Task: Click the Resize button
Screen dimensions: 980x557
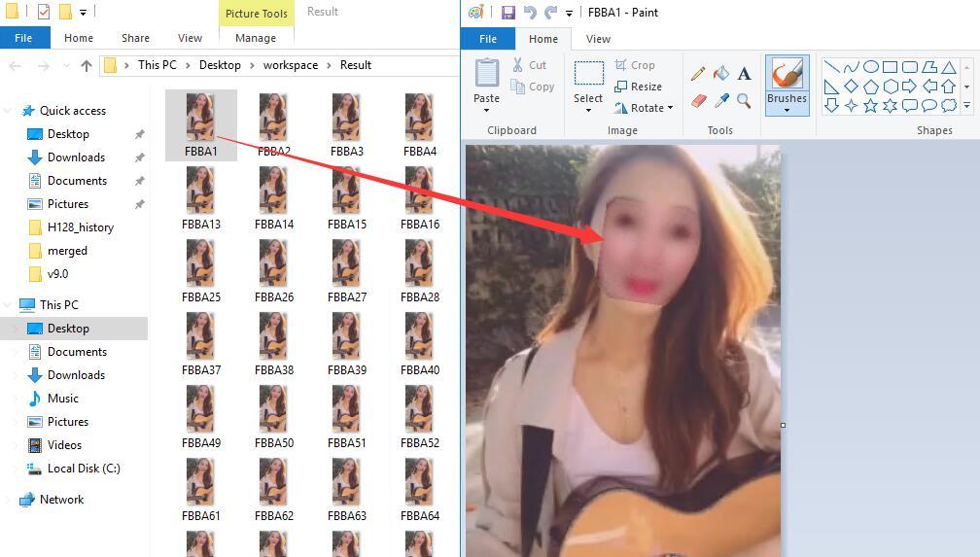Action: [638, 87]
